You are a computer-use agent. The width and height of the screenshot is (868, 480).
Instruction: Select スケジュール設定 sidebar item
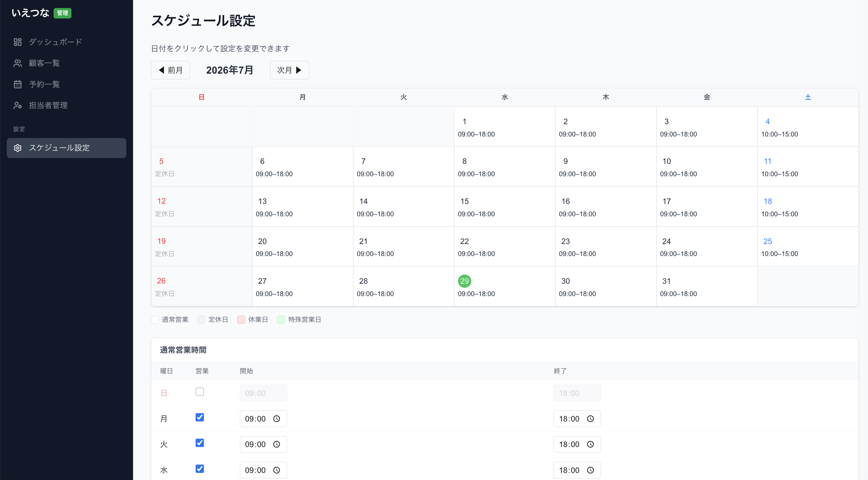[67, 148]
